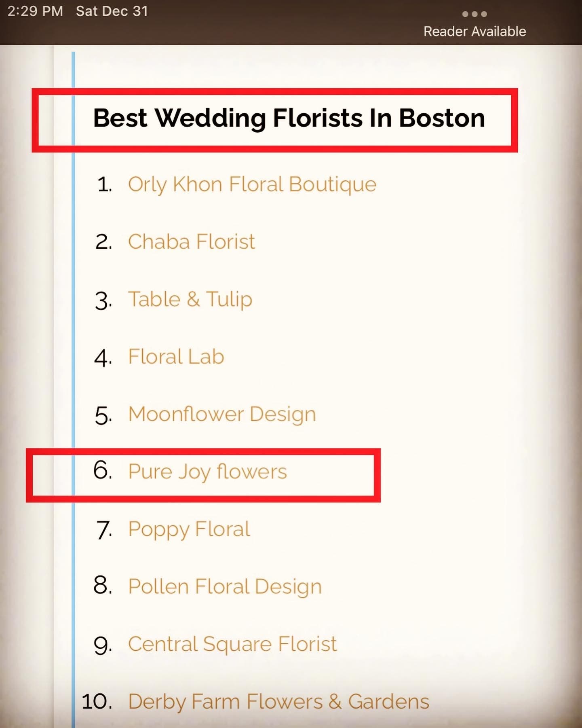Tap the 2:29 PM clock in status bar
582x728 pixels.
point(35,11)
